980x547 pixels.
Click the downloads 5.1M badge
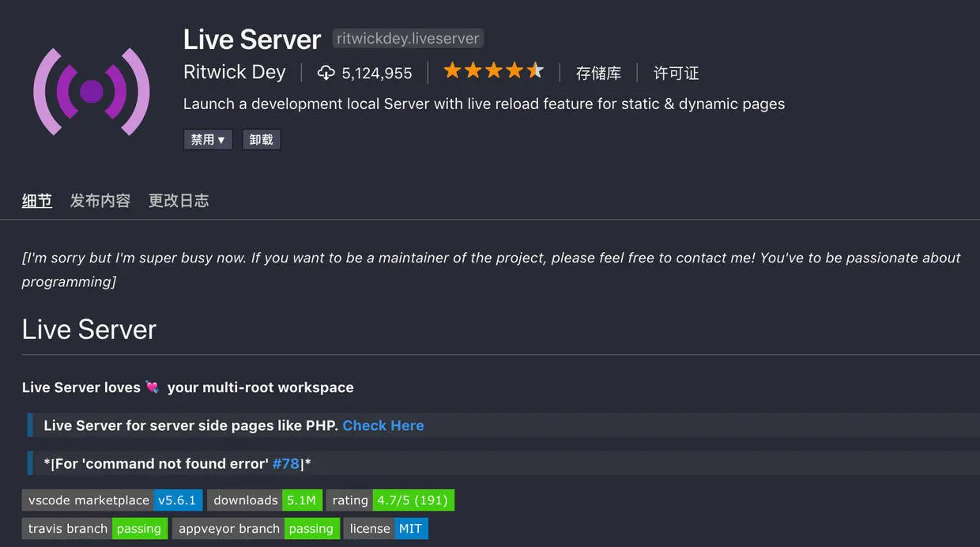[265, 500]
